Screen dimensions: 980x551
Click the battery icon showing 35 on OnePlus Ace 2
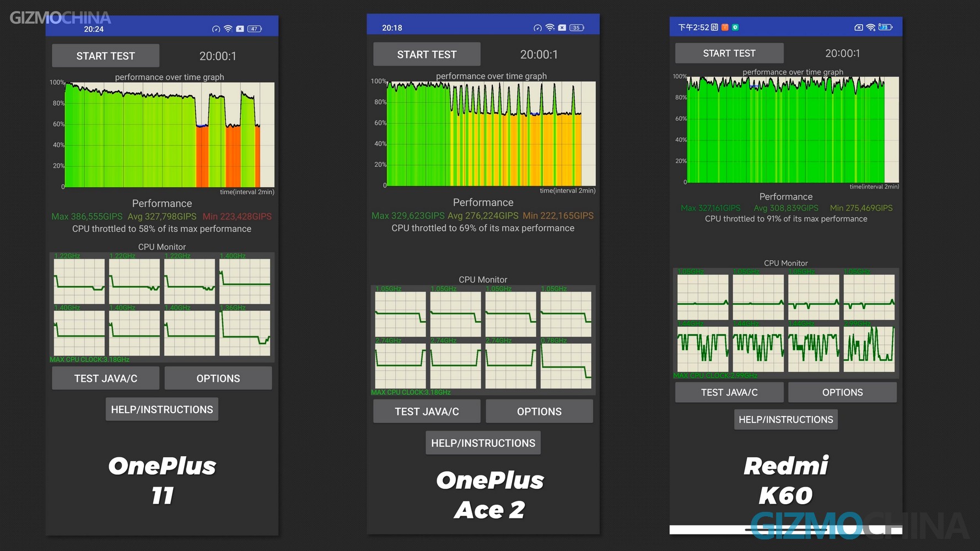(x=577, y=28)
